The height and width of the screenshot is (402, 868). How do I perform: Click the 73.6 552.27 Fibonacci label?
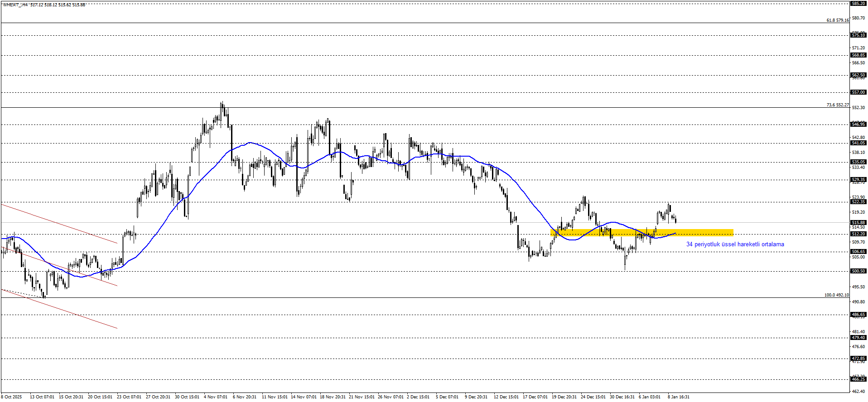837,105
